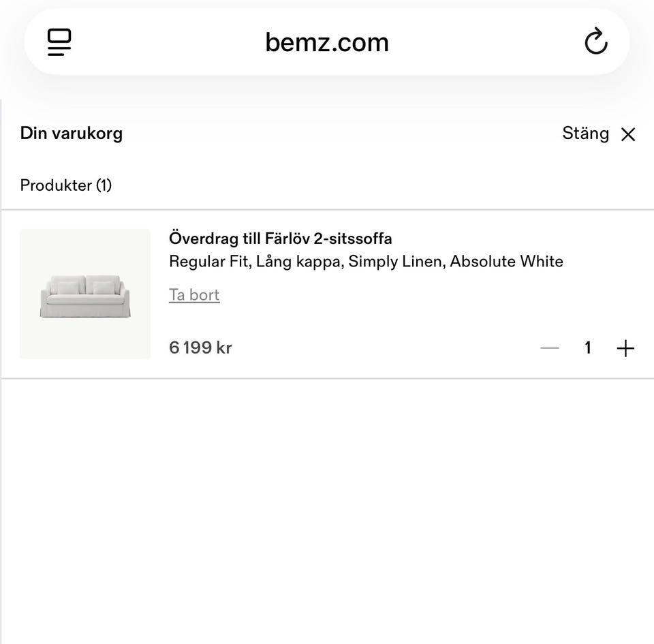Decrease quantity with the minus button
The height and width of the screenshot is (644, 654).
pyautogui.click(x=549, y=348)
